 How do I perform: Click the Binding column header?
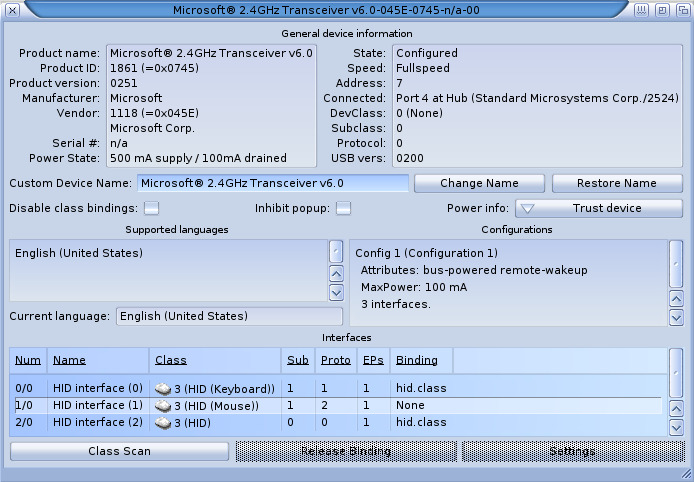point(416,360)
